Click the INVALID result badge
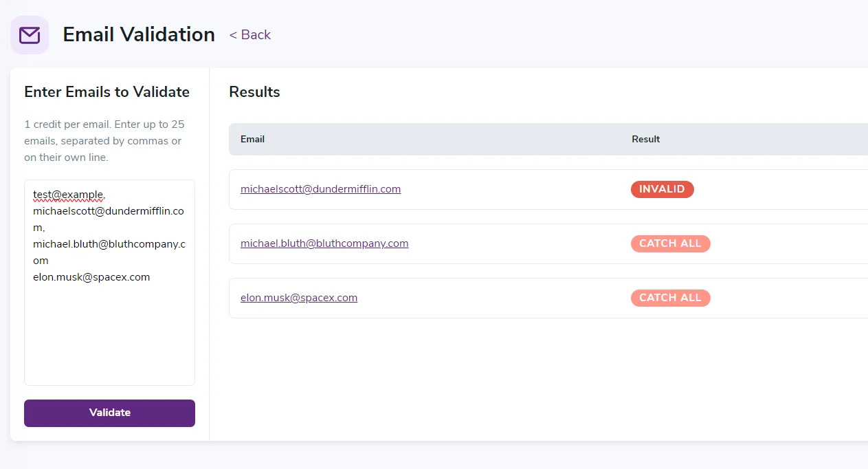The image size is (868, 469). [x=662, y=189]
